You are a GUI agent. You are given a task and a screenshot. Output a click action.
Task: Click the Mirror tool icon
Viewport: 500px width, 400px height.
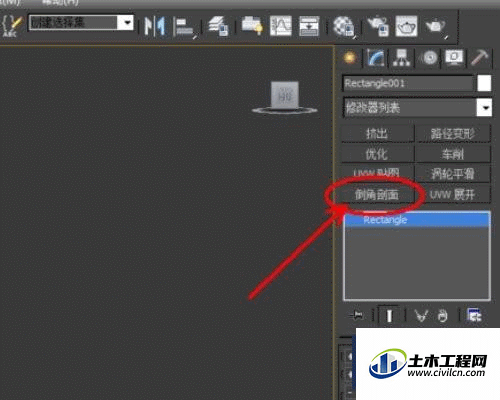click(x=155, y=26)
